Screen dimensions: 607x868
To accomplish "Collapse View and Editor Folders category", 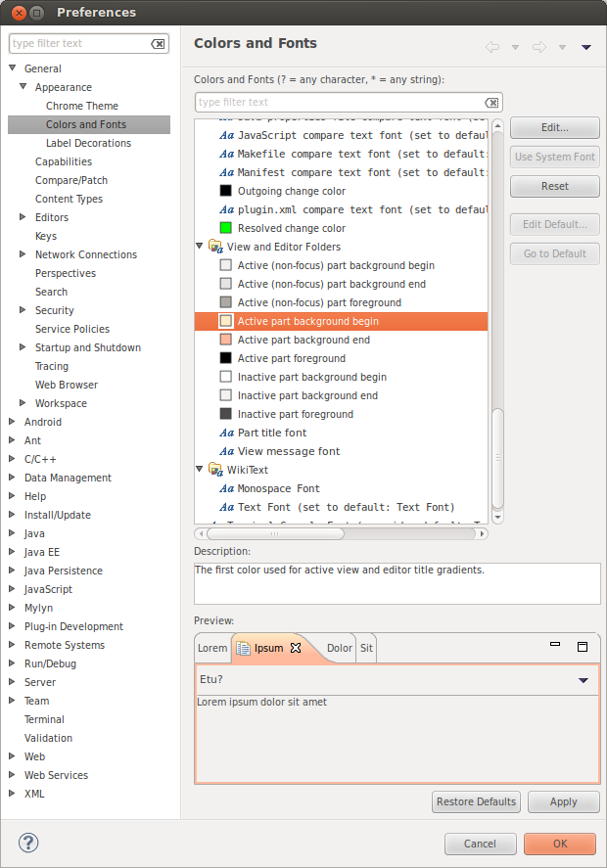I will coord(200,246).
